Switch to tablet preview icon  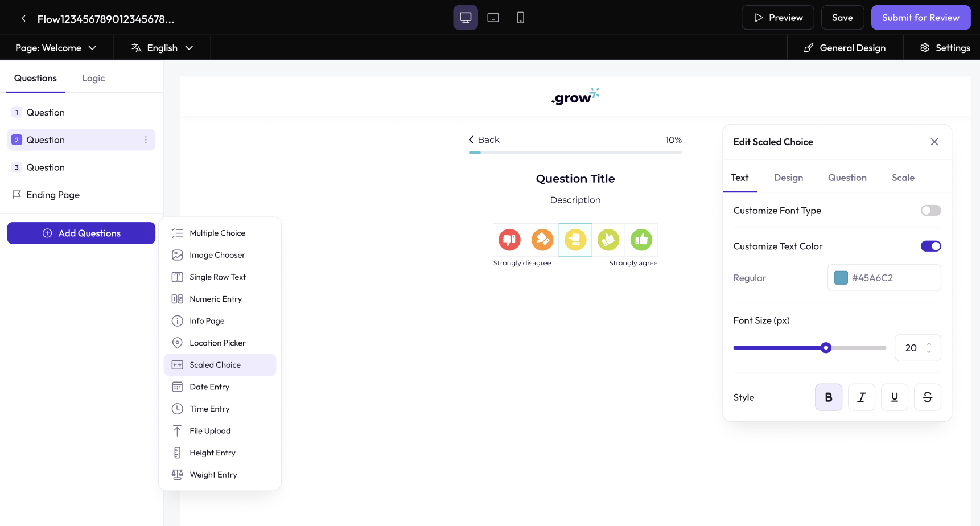493,18
